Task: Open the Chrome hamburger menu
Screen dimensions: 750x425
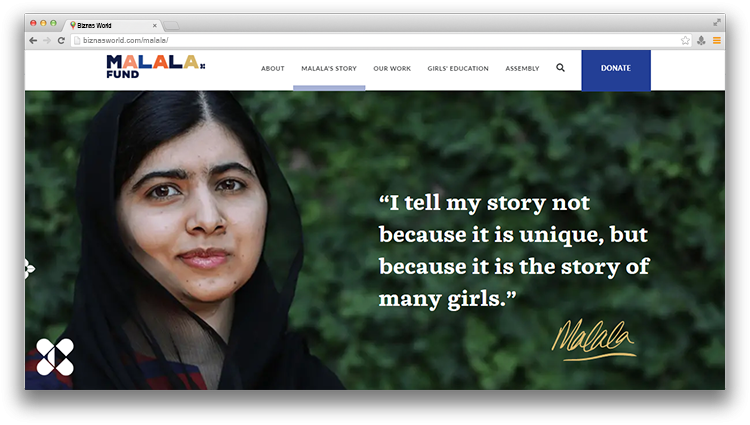Action: coord(717,41)
